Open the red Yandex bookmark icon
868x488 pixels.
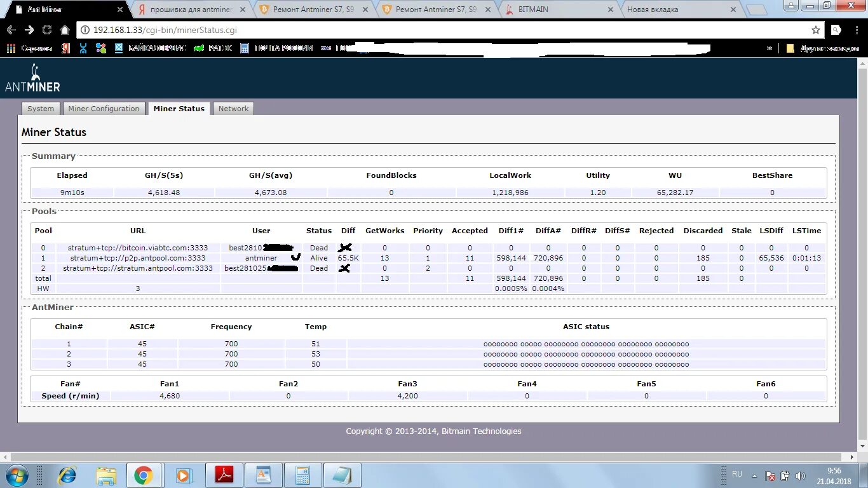(x=65, y=48)
